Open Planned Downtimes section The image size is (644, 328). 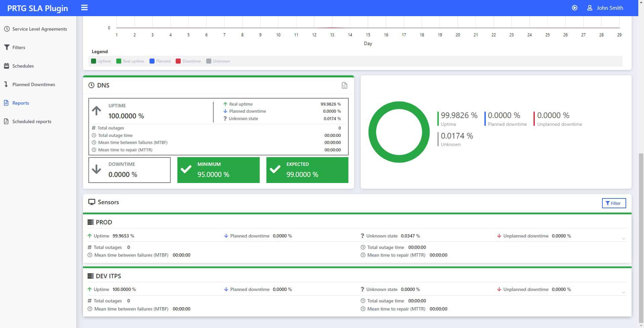tap(34, 84)
